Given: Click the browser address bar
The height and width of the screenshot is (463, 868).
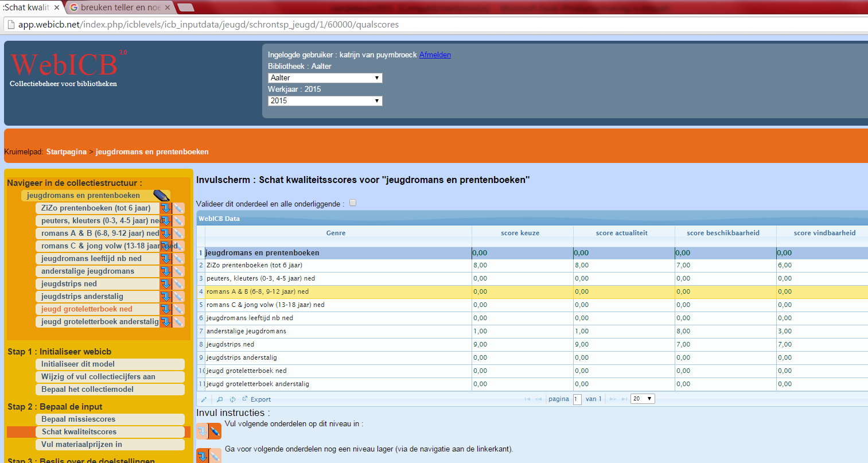Looking at the screenshot, I should [x=436, y=25].
